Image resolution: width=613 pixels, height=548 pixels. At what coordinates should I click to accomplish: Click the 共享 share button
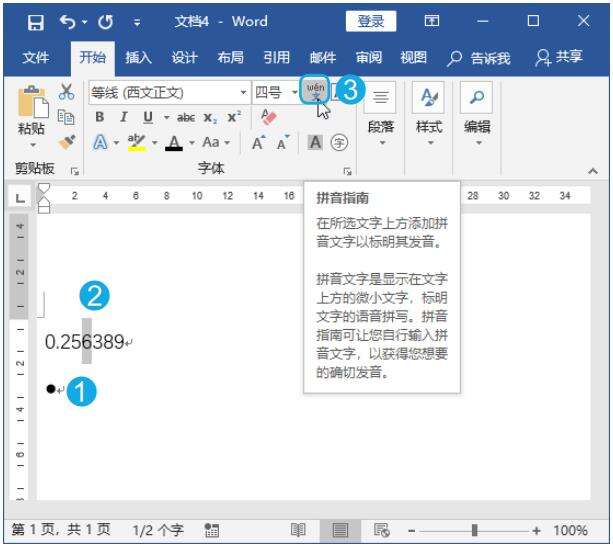point(559,57)
